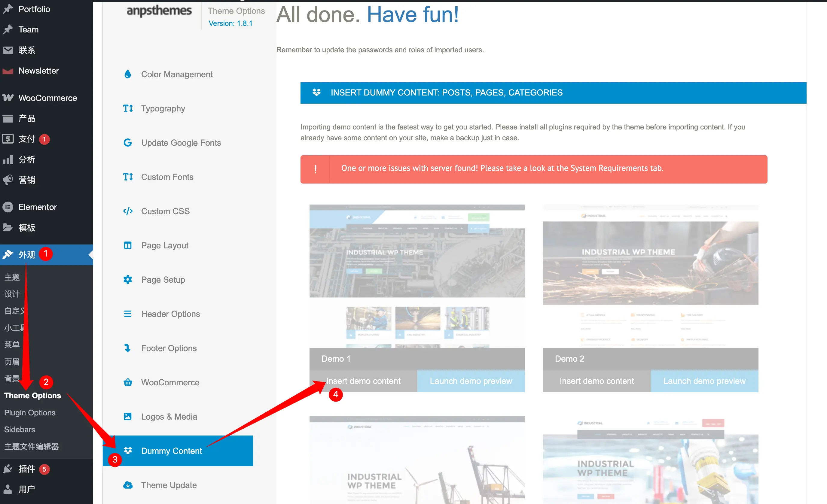Viewport: 827px width, 504px height.
Task: Open the 菜单 menus submenu item
Action: coord(12,345)
